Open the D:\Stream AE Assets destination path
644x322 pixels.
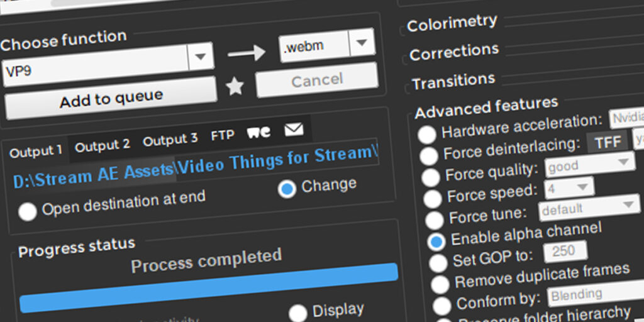pos(196,167)
